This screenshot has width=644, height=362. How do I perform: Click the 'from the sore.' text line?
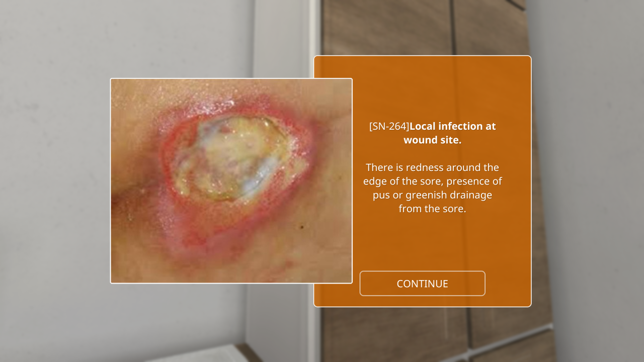[432, 209]
